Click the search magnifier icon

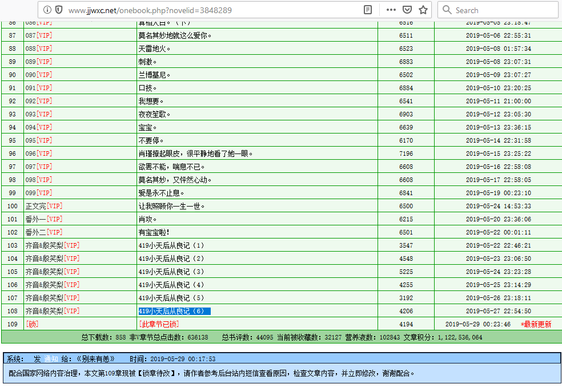coord(447,10)
